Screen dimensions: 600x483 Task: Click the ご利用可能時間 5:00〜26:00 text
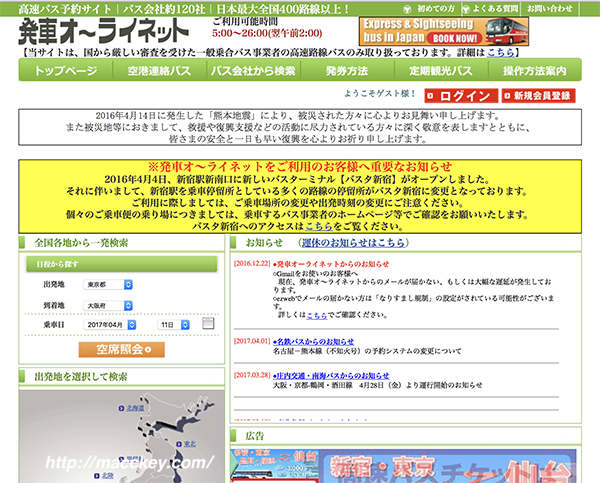tap(267, 28)
